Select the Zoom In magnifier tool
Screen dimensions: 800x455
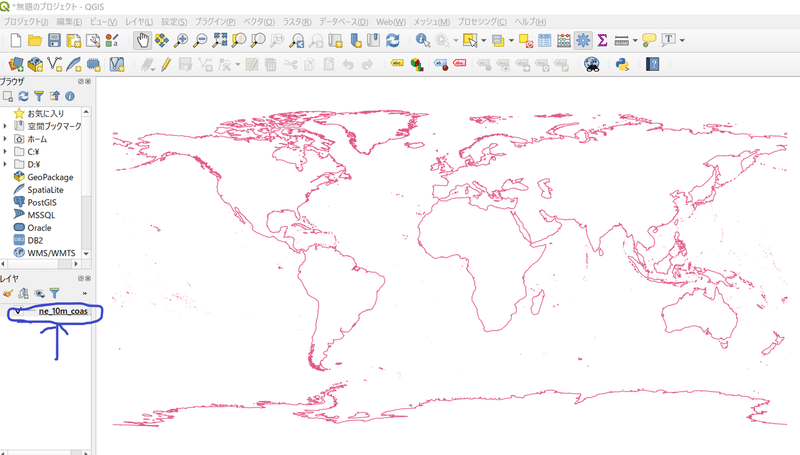[181, 40]
